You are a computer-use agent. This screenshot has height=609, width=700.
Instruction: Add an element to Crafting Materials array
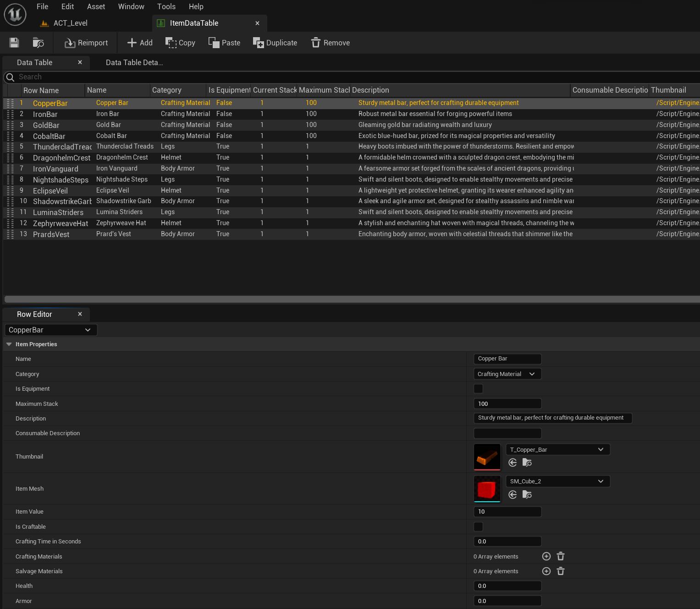pyautogui.click(x=546, y=556)
